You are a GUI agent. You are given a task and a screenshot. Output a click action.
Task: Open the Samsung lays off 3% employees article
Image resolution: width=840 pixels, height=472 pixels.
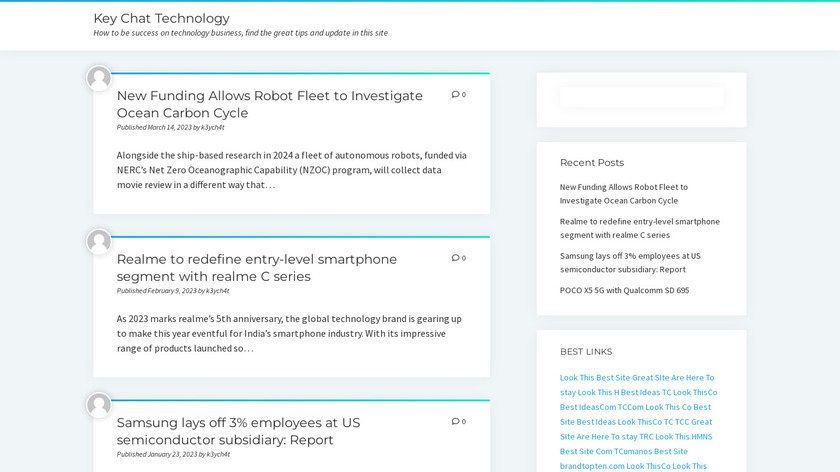coord(238,431)
